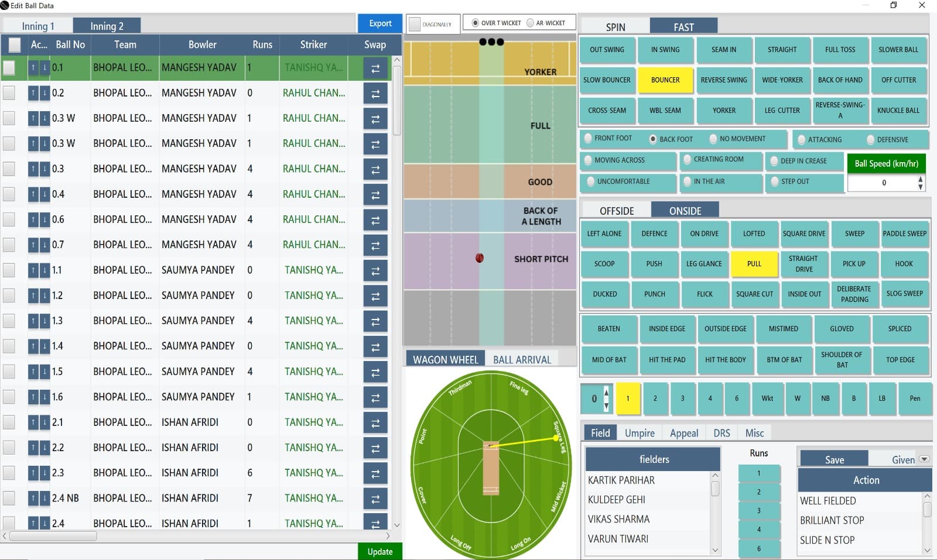Click the down arrow for ball 1.2
This screenshot has height=560, width=937.
45,296
